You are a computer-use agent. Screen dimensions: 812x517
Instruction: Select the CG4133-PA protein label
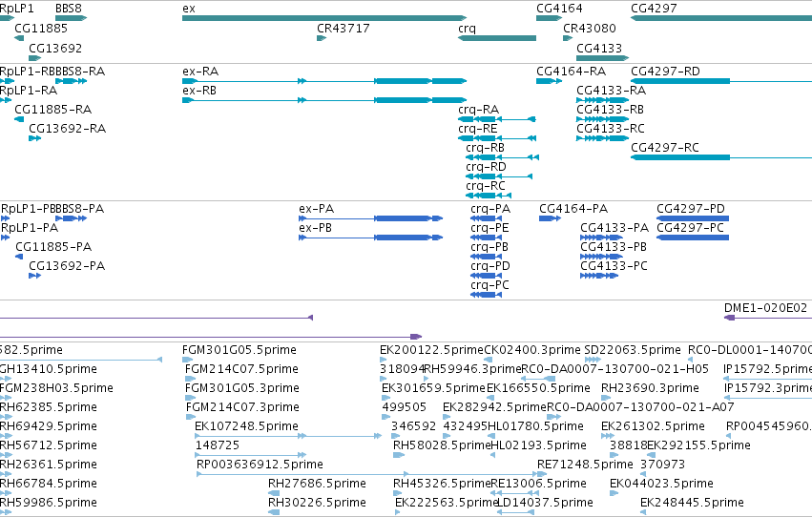tap(614, 228)
